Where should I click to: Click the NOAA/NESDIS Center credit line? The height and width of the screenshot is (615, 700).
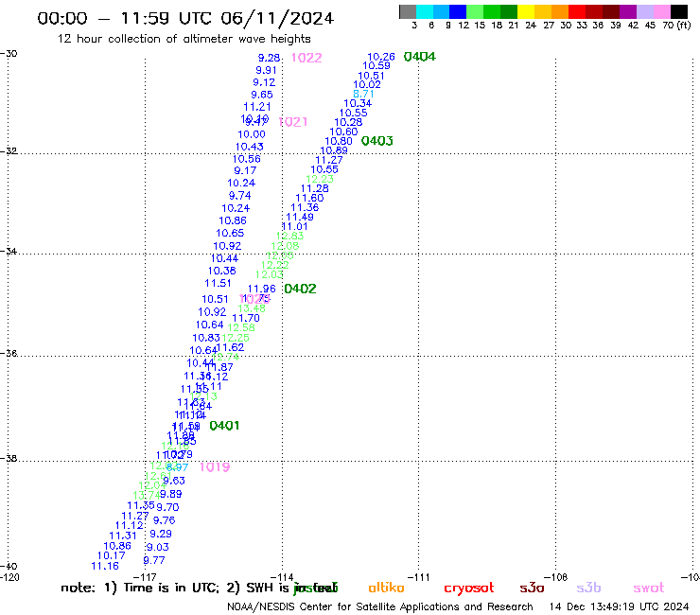pos(380,606)
